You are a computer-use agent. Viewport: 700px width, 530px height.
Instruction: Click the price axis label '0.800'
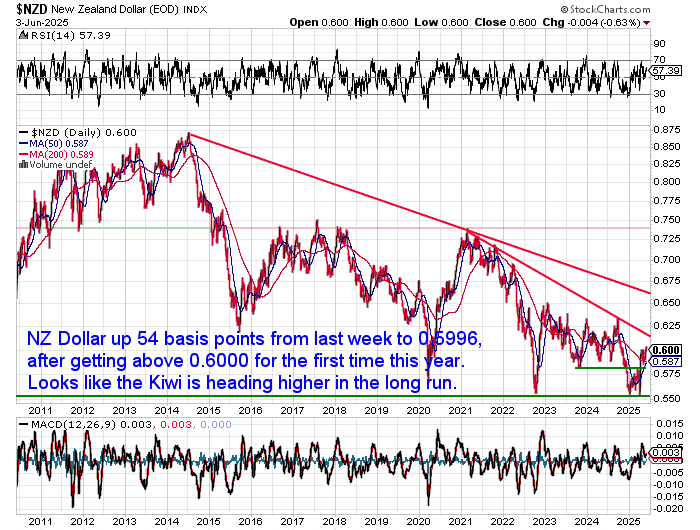point(667,182)
